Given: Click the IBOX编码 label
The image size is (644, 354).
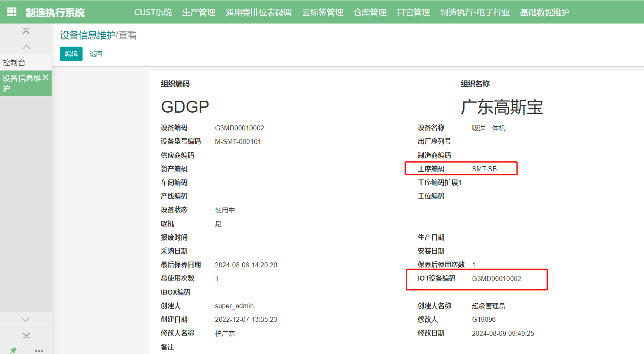Looking at the screenshot, I should tap(176, 292).
